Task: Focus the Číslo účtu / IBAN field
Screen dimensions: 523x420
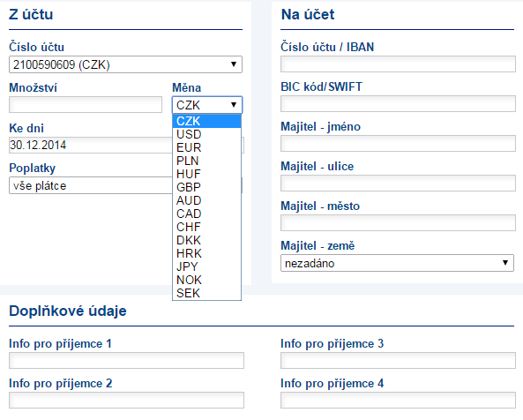Action: coord(398,64)
